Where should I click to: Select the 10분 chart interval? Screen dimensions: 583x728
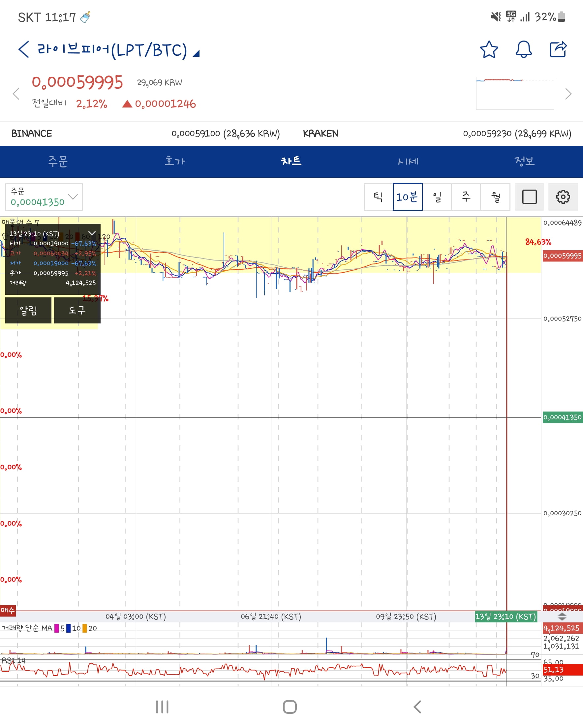click(x=407, y=197)
